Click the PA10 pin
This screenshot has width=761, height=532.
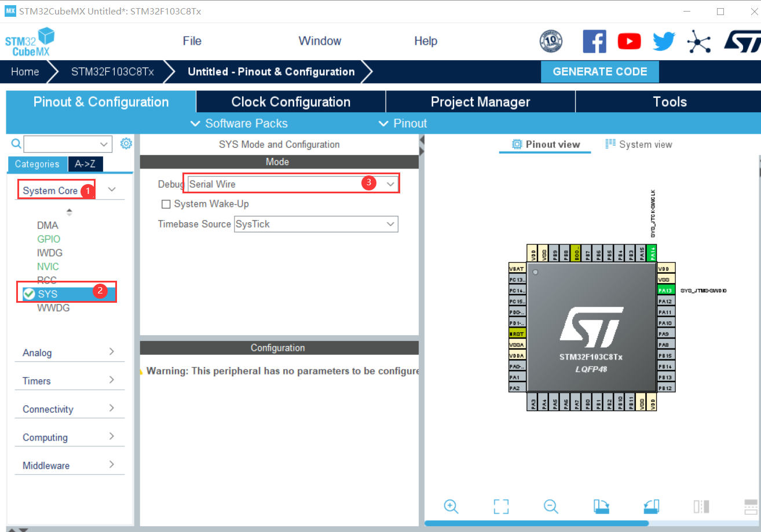(x=666, y=323)
